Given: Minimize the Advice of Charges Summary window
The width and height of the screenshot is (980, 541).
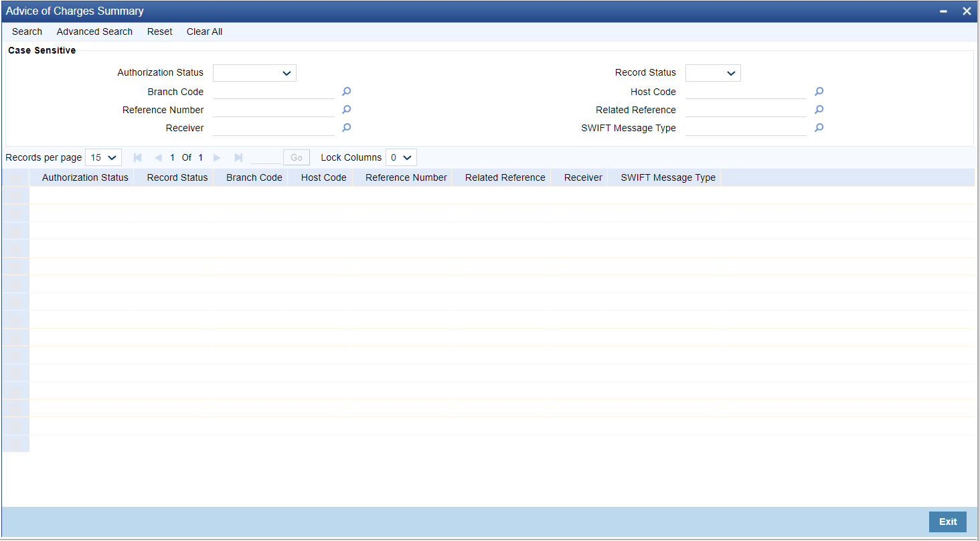Looking at the screenshot, I should pos(943,11).
